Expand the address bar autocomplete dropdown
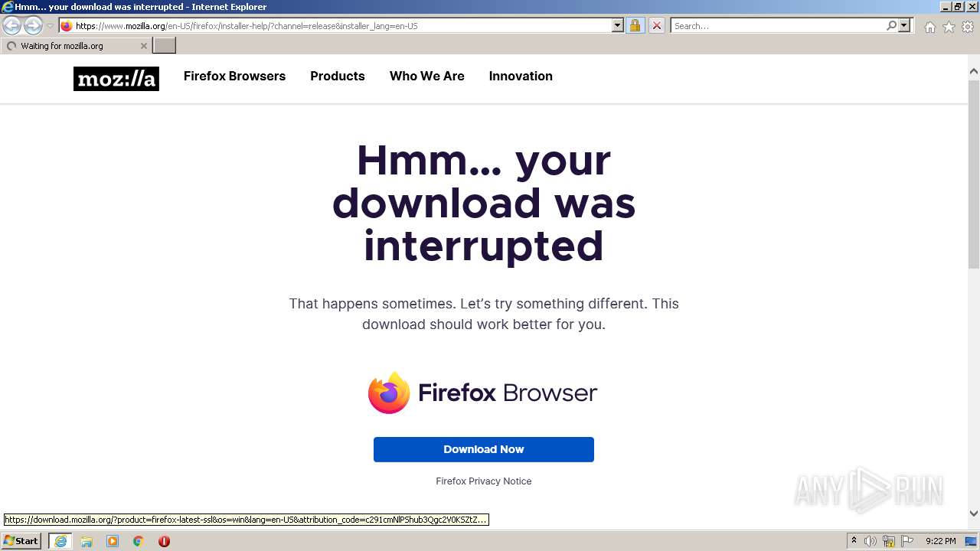This screenshot has height=551, width=980. point(618,26)
